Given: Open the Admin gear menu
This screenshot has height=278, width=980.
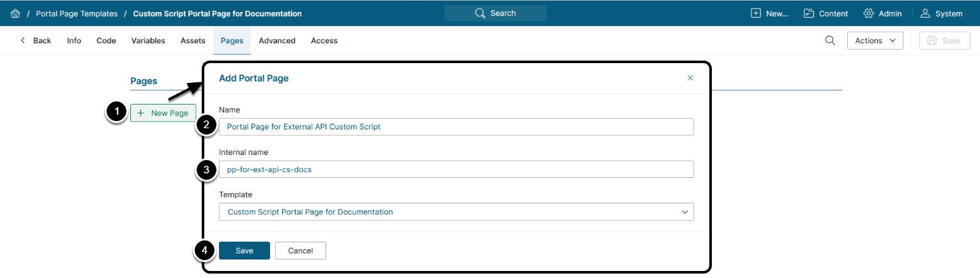Looking at the screenshot, I should click(882, 13).
